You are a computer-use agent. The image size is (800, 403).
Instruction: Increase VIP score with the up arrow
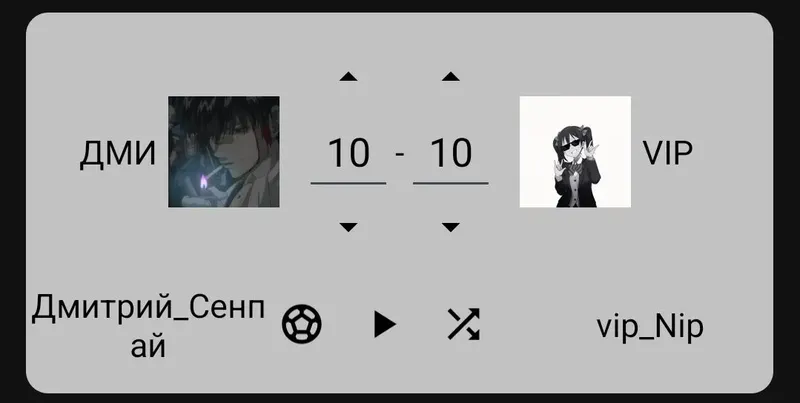[x=451, y=77]
